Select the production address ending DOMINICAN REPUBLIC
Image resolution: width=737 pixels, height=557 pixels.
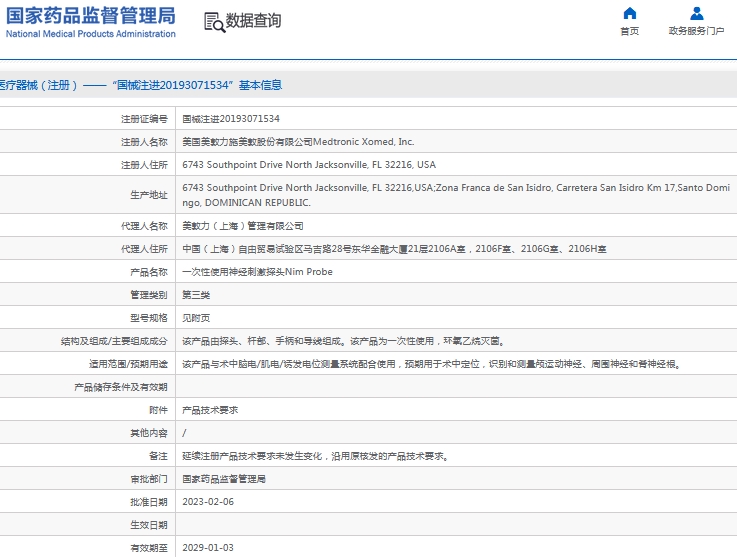coord(456,195)
